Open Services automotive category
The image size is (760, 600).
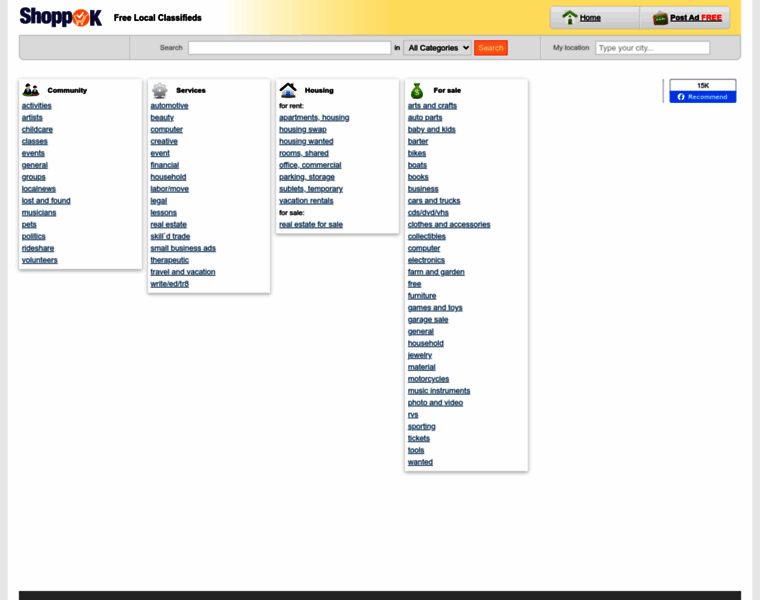coord(169,106)
